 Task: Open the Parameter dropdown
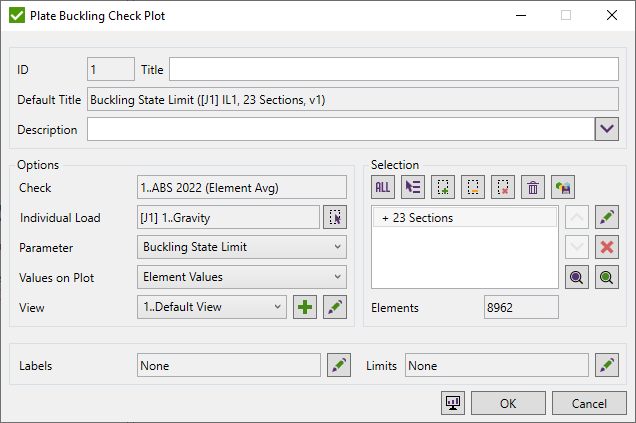[x=241, y=247]
